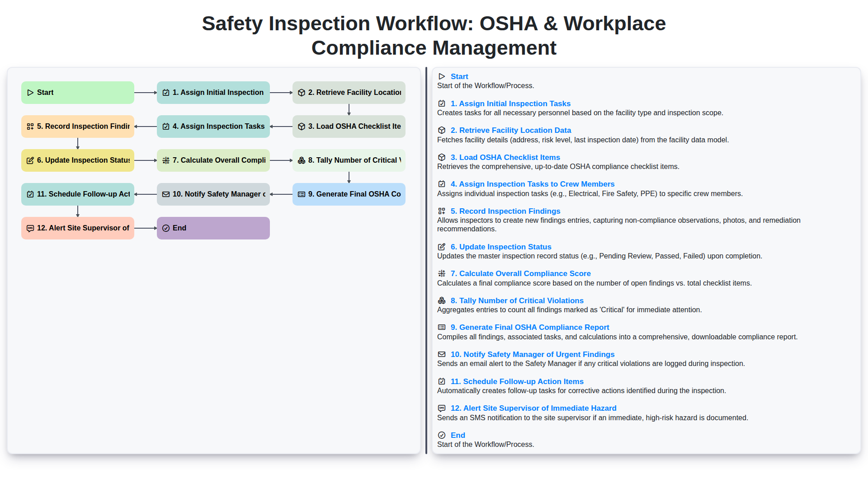Select the 11. Schedule Follow-up Act flowchart node
Viewport: 868px width, 488px height.
click(78, 194)
